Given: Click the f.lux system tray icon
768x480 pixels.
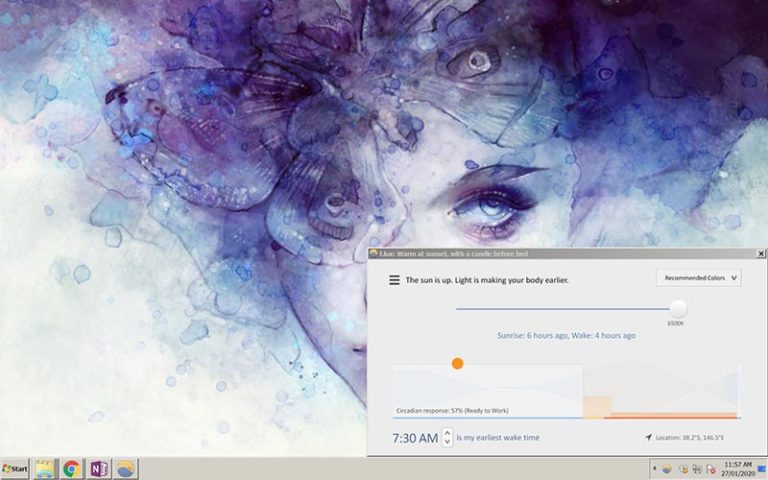Looking at the screenshot, I should pyautogui.click(x=667, y=469).
